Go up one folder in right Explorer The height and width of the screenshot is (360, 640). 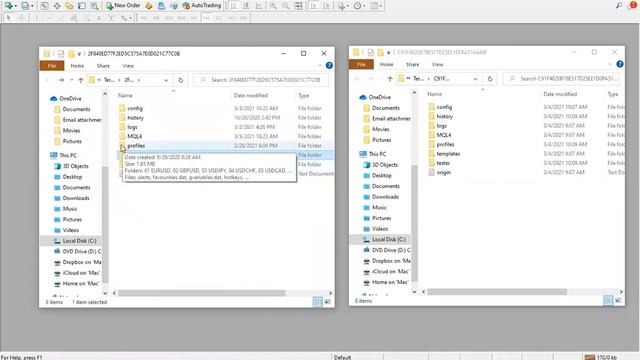[390, 79]
